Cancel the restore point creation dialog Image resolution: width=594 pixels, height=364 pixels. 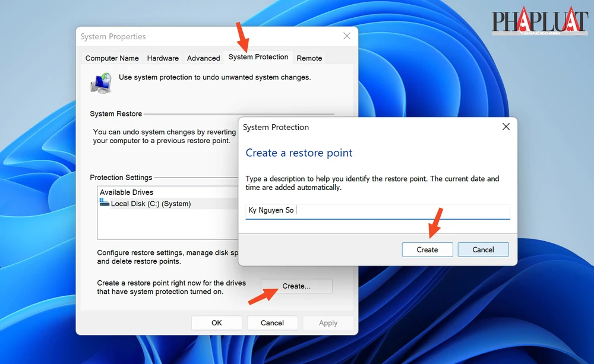[483, 249]
